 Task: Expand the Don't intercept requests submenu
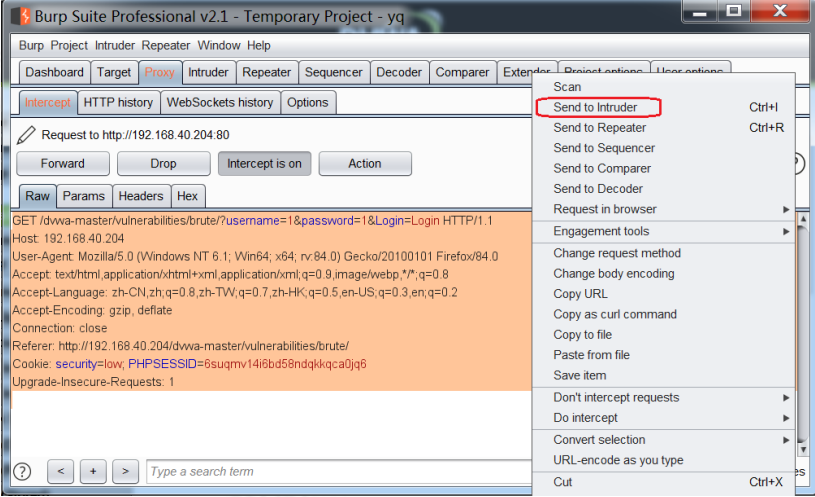click(x=664, y=398)
